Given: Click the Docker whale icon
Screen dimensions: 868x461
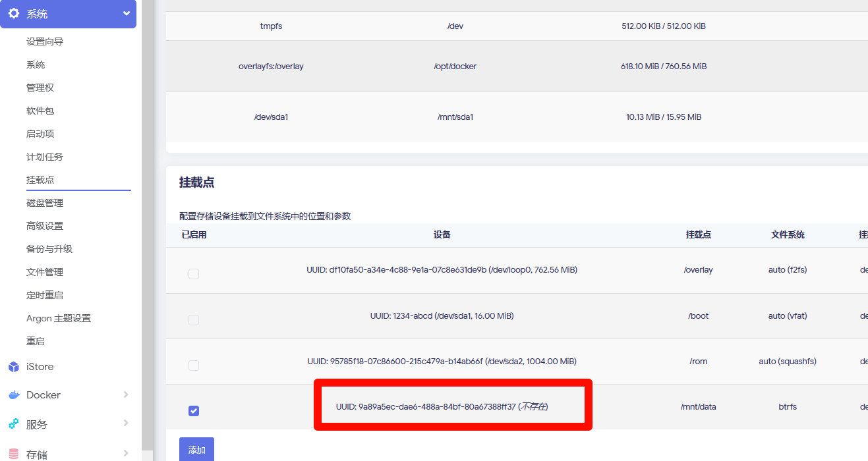Looking at the screenshot, I should (14, 395).
